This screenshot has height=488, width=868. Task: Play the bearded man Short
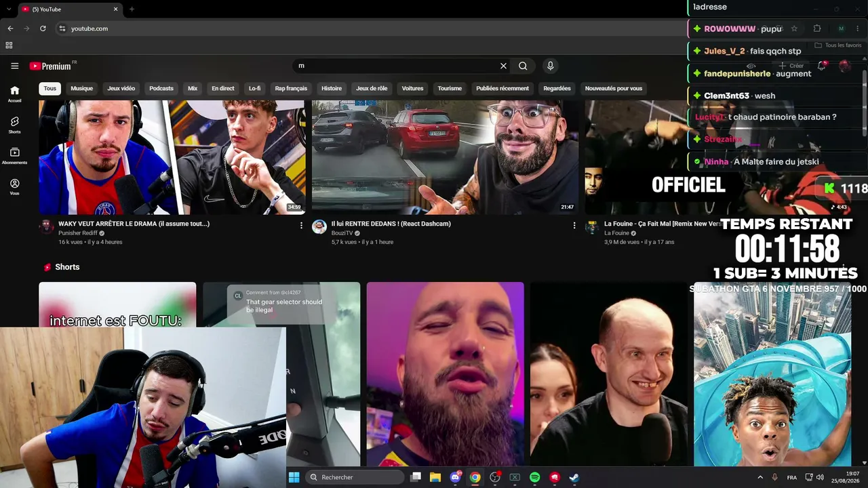pyautogui.click(x=445, y=374)
